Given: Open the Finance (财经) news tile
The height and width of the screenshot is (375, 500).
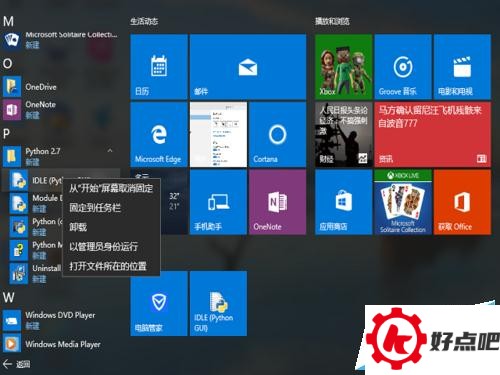Looking at the screenshot, I should (x=343, y=134).
